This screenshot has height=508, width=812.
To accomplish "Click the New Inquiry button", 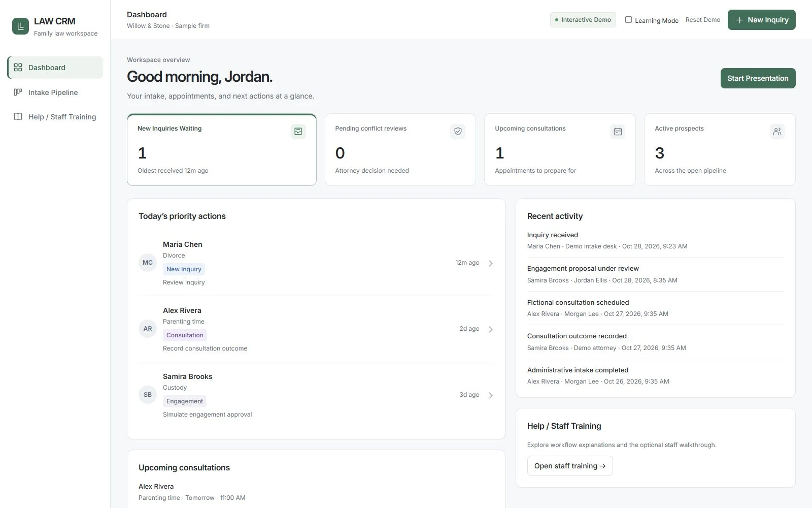I will pyautogui.click(x=762, y=20).
